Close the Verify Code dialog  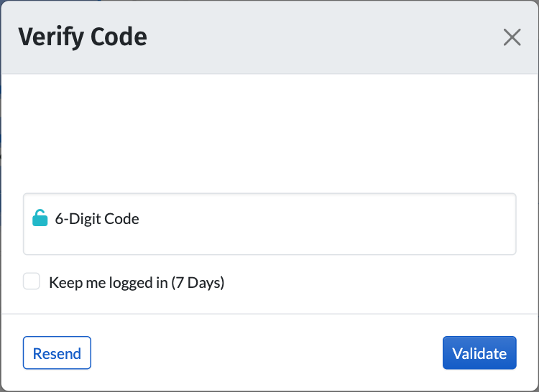tap(512, 37)
